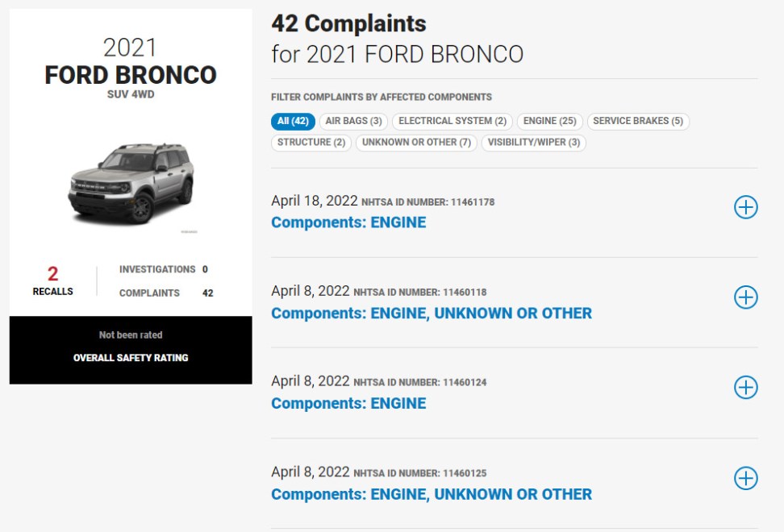Expand complaint with NHTSA ID 11460124
Image resolution: width=784 pixels, height=532 pixels.
point(745,388)
